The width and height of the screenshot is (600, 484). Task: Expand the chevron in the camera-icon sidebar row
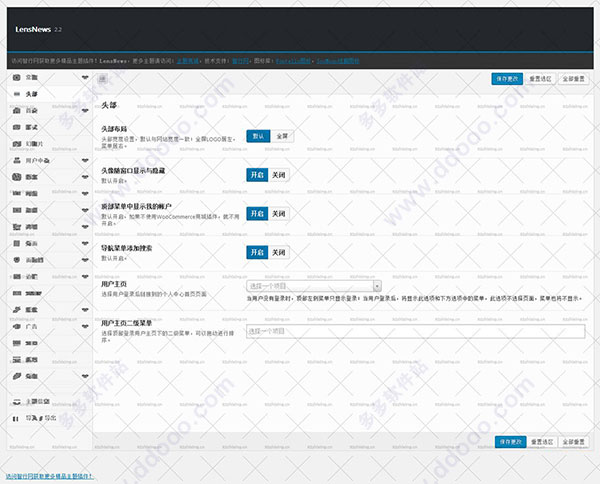pyautogui.click(x=85, y=77)
